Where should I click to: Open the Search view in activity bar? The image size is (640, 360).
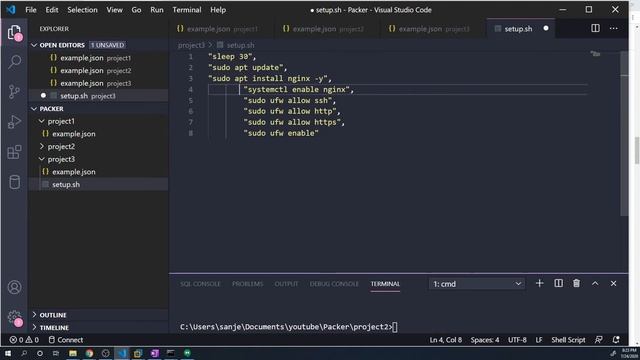(15, 62)
